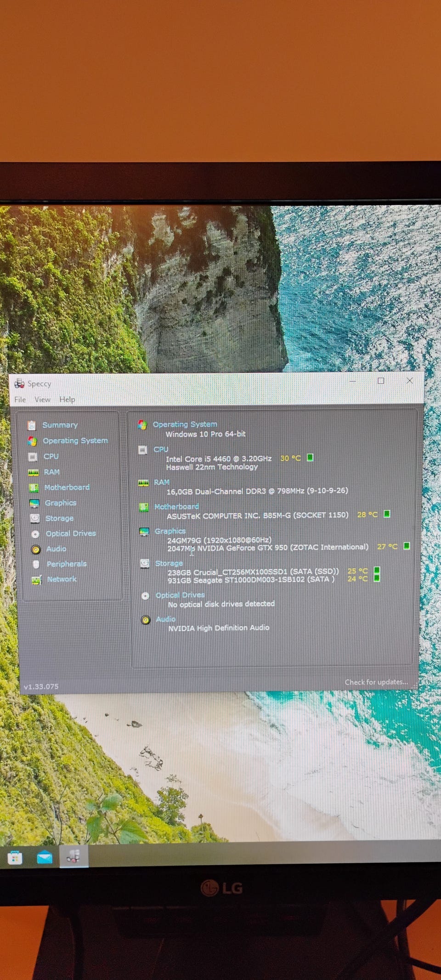This screenshot has width=441, height=980.
Task: Open Optical Drives in the sidebar
Action: tap(70, 533)
